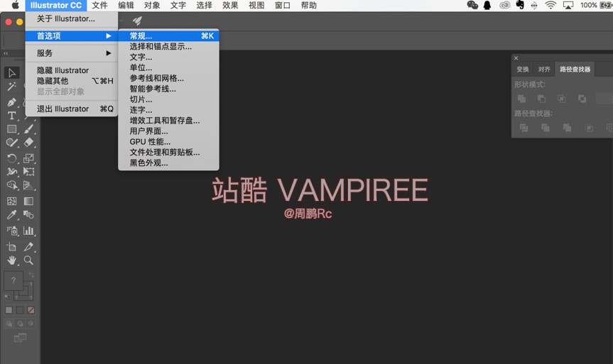Screen dimensions: 613x364
Task: Click Pathfinder Divide icon
Action: point(524,128)
